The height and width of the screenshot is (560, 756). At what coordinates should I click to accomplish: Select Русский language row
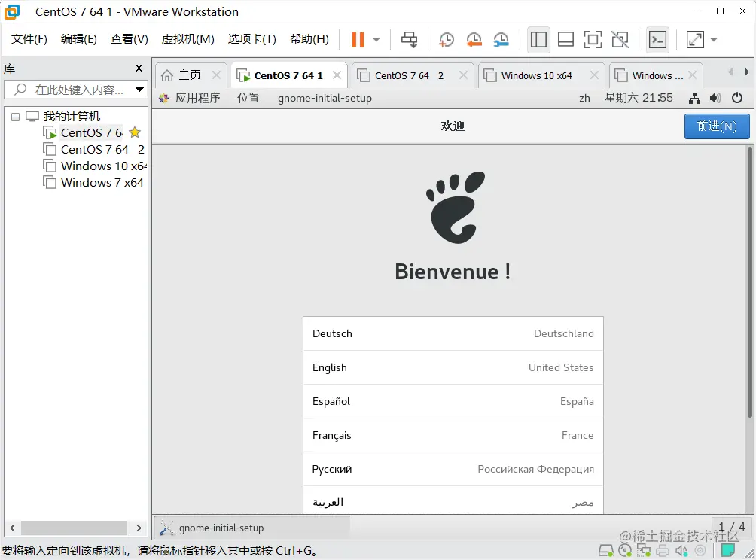pyautogui.click(x=453, y=469)
